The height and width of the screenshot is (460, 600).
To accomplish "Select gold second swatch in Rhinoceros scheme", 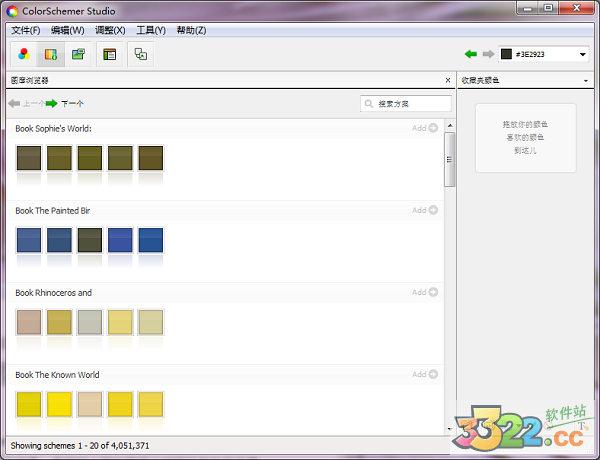I will point(59,322).
